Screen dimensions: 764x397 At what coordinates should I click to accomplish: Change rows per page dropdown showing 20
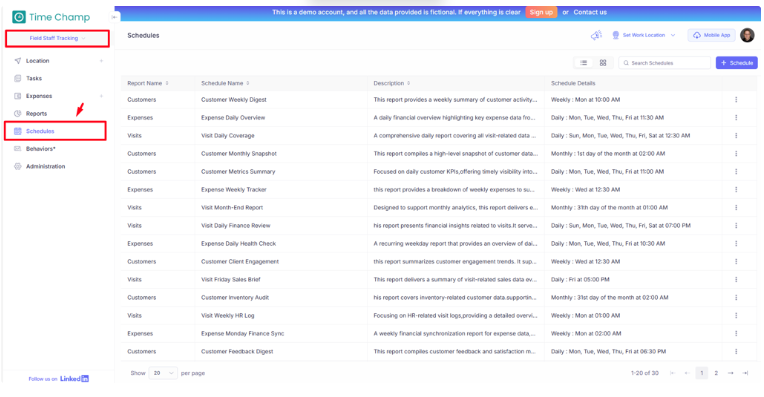163,373
